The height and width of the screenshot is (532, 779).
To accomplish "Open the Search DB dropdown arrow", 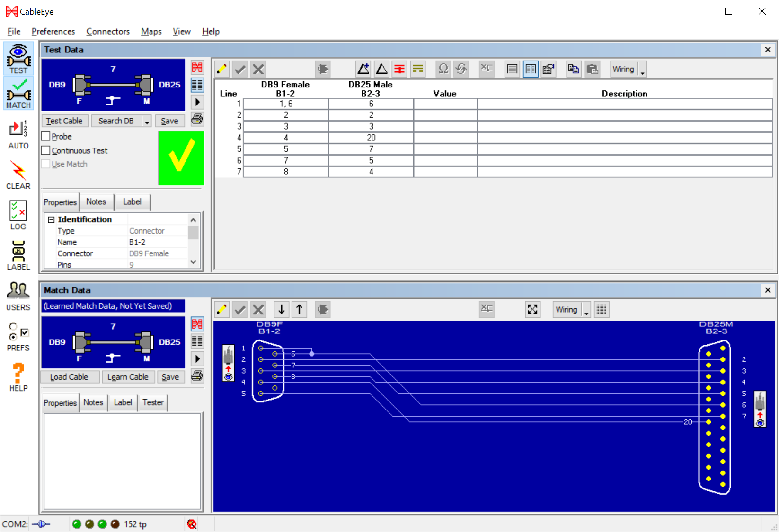I will [147, 121].
